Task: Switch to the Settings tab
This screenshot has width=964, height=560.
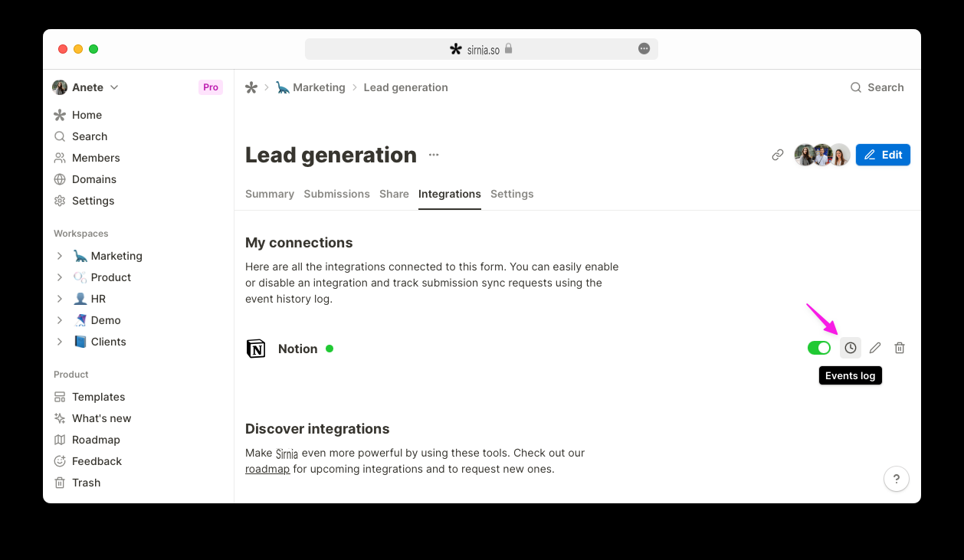Action: coord(512,194)
